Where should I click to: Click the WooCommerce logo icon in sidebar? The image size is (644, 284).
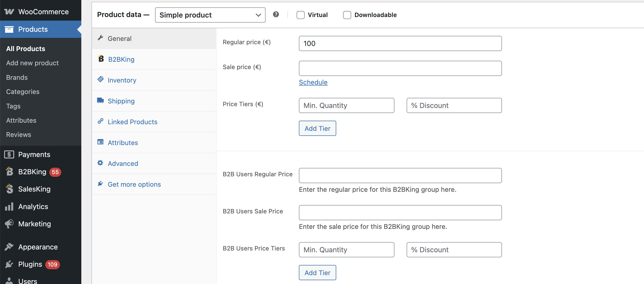pos(9,12)
